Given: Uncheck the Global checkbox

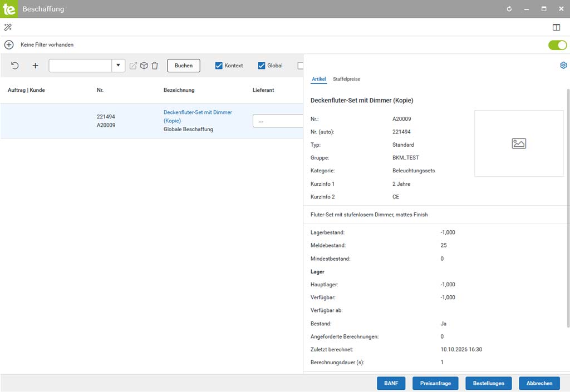Looking at the screenshot, I should 262,66.
